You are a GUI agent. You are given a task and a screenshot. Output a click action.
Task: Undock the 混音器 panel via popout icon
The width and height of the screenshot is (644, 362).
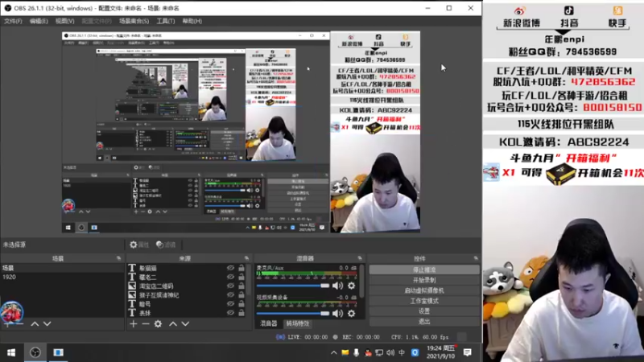click(x=360, y=258)
